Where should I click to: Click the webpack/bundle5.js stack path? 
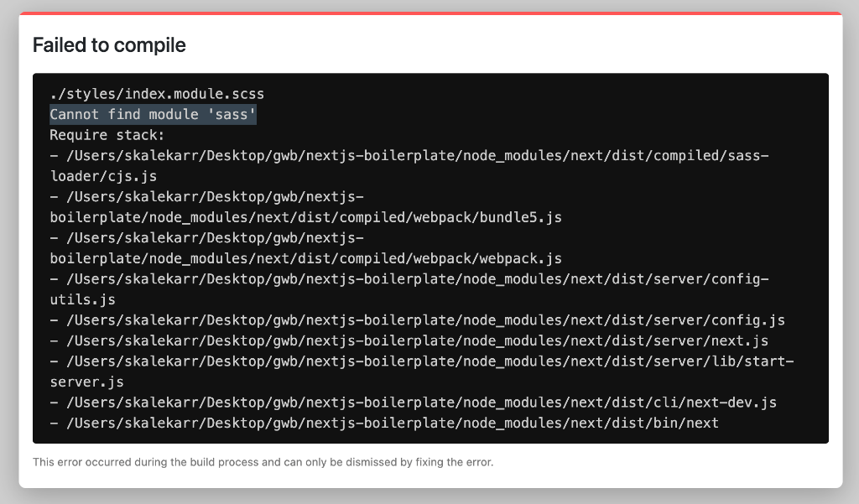[x=306, y=217]
